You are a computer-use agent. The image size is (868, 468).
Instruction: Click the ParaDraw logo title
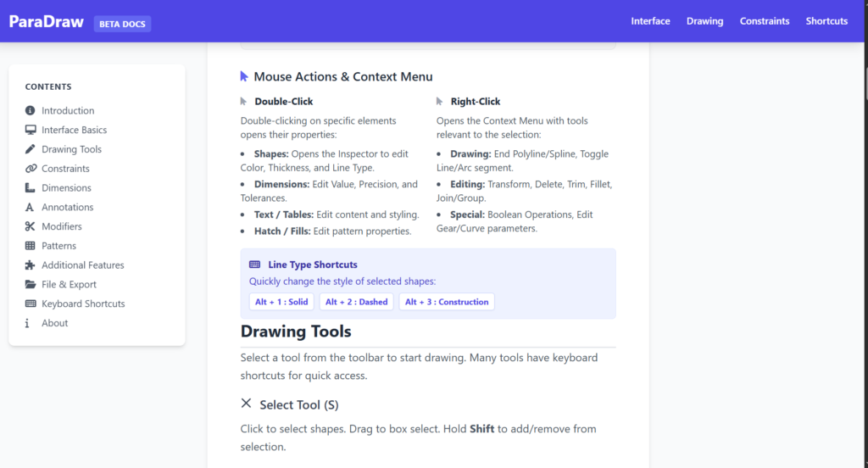(47, 21)
